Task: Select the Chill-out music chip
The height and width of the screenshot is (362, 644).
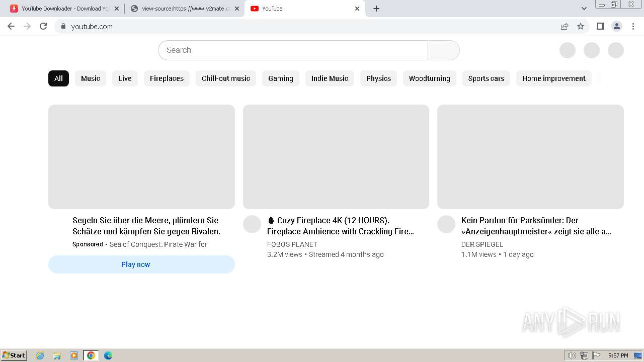Action: pos(226,78)
